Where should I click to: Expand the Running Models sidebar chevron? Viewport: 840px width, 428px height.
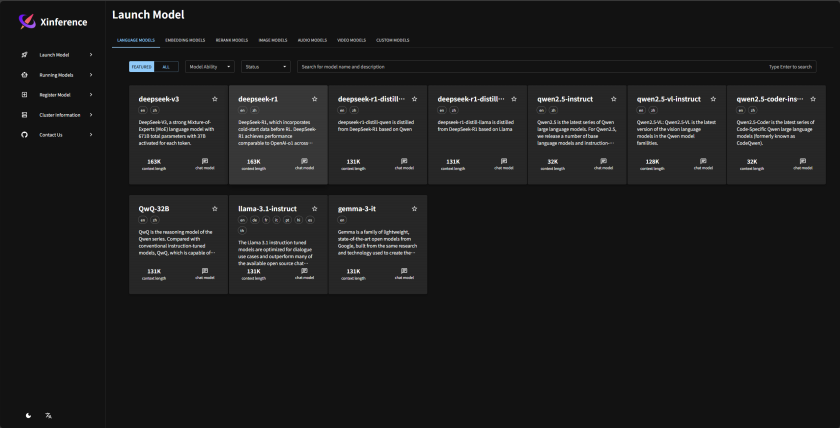[x=91, y=75]
